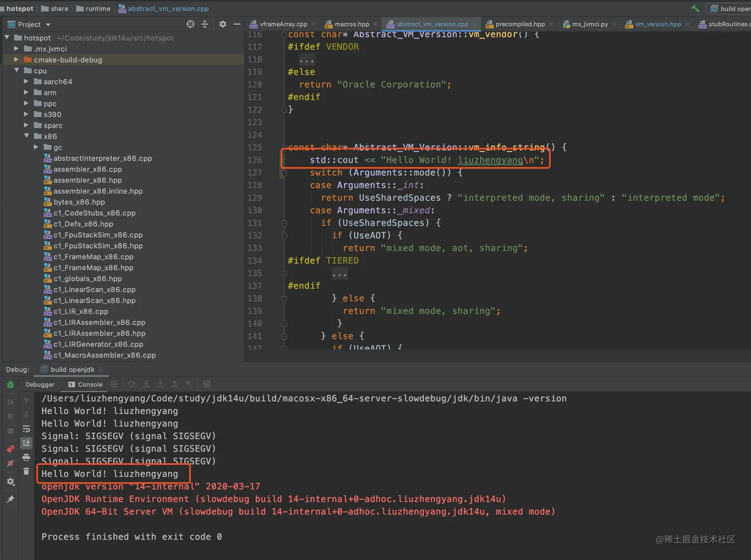The width and height of the screenshot is (751, 560).
Task: Open the Debugger tab
Action: (40, 385)
